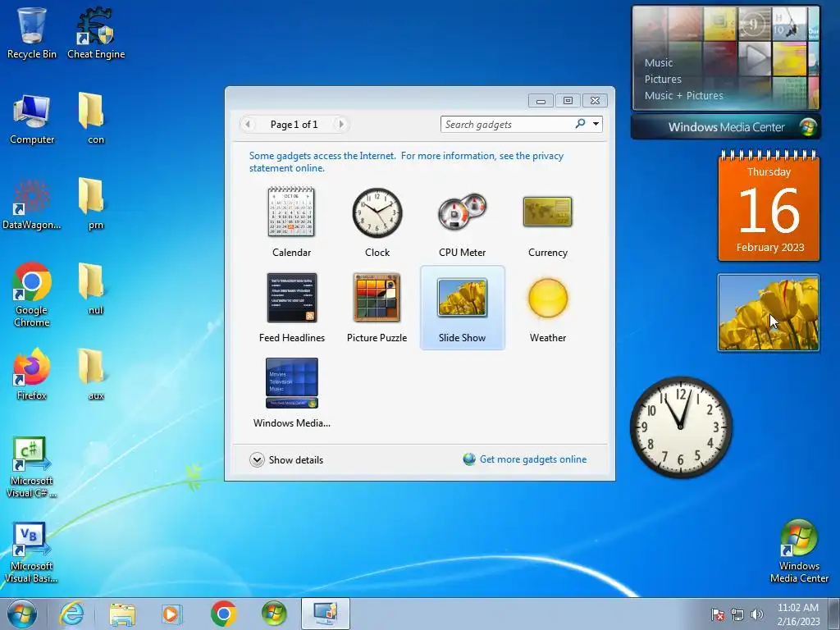Open the network tray icon
Viewport: 840px width, 630px height.
pos(737,614)
